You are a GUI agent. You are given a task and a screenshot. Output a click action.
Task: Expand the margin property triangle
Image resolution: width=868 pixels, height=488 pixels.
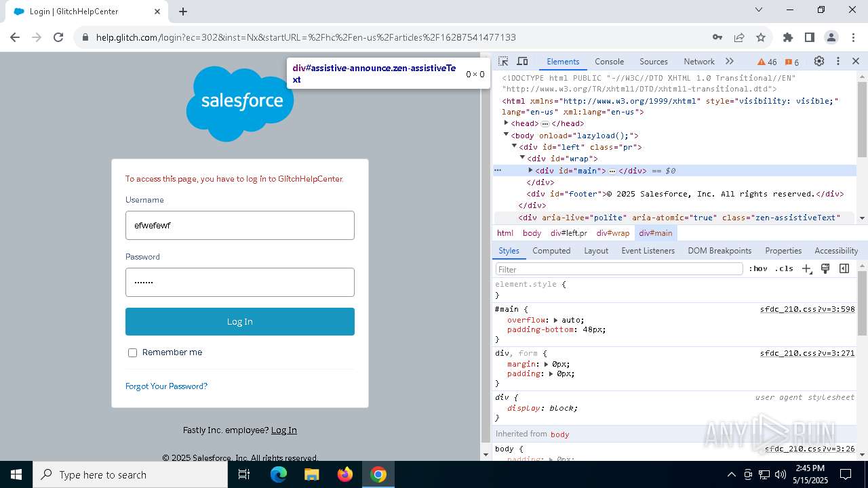point(547,364)
